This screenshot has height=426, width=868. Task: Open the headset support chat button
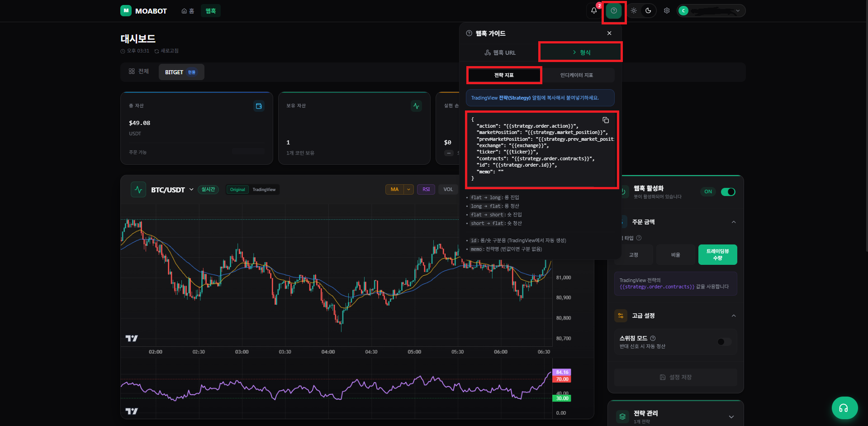(844, 408)
